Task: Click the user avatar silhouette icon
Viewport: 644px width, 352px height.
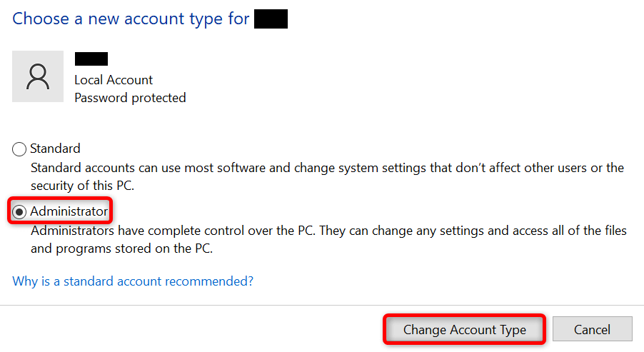Action: pyautogui.click(x=38, y=76)
